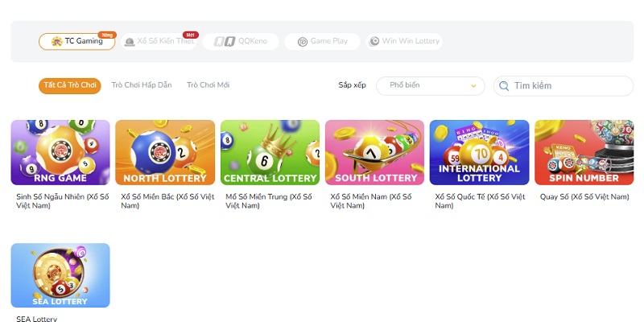Click the Game Play logo icon
This screenshot has height=322, width=644.
[303, 42]
